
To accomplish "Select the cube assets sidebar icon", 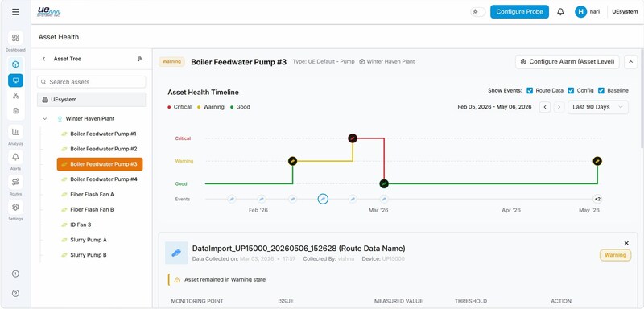I will point(15,64).
